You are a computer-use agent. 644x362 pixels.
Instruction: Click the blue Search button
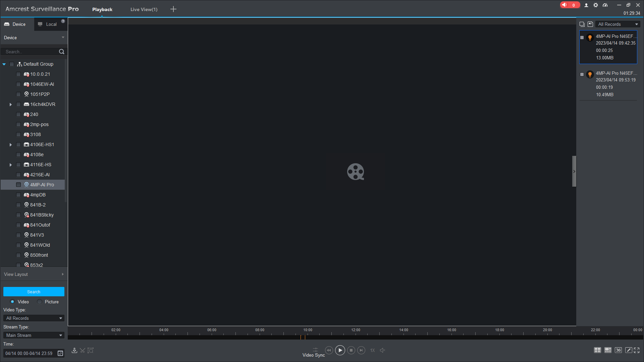point(34,292)
